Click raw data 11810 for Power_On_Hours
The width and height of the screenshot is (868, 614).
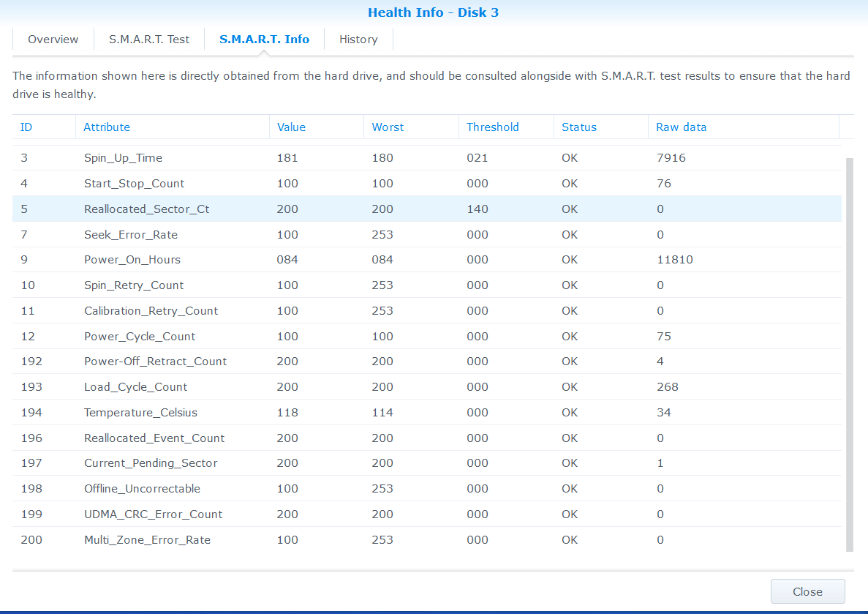tap(675, 259)
